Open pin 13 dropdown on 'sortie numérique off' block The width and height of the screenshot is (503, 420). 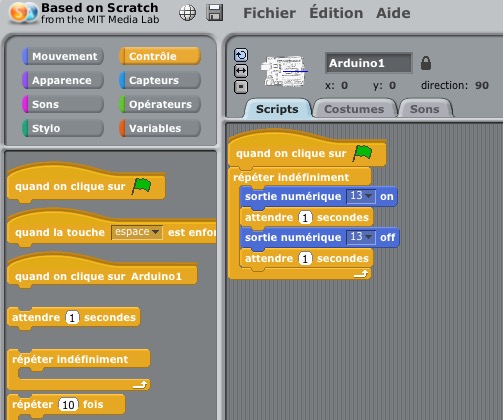click(x=361, y=237)
